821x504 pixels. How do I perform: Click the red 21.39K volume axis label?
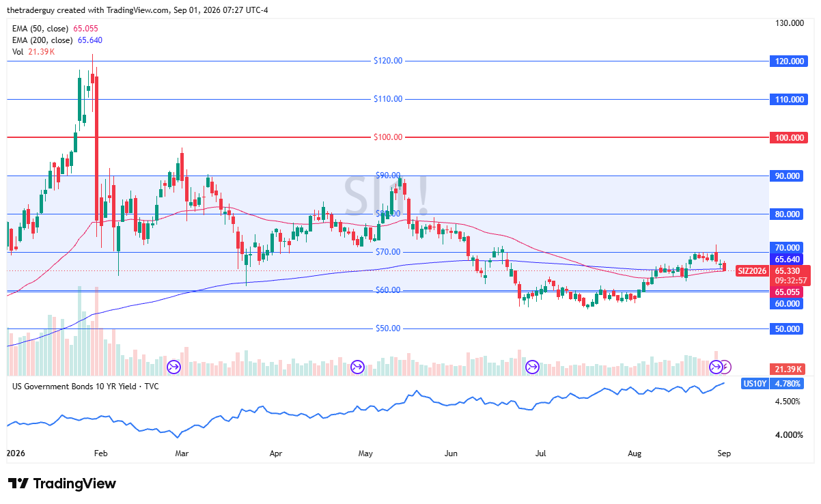coord(788,369)
